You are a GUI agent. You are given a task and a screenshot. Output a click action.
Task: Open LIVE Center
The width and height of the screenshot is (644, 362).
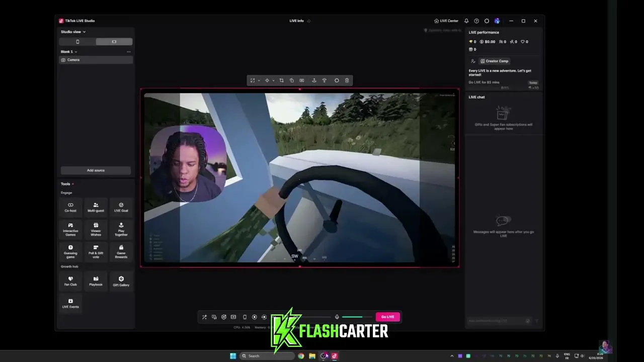coord(446,21)
